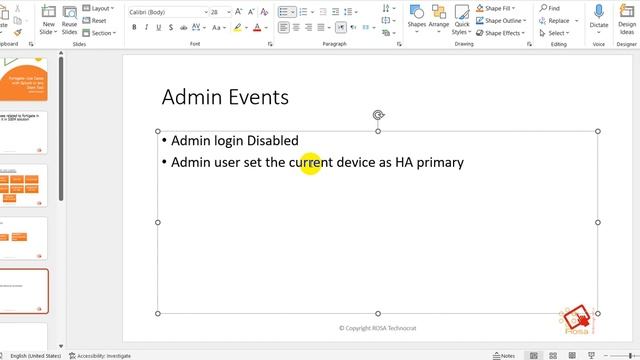This screenshot has width=640, height=360.
Task: Open Shape Effects dropdown
Action: point(500,33)
